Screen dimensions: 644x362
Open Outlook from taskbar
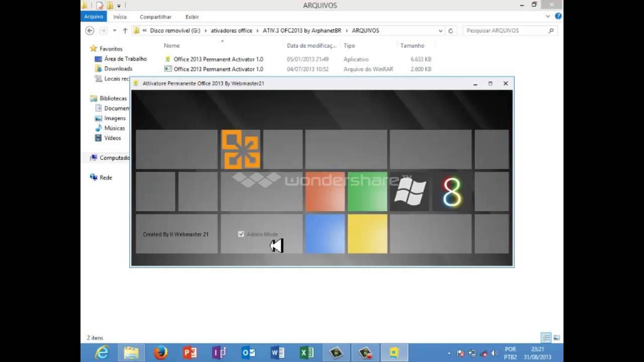tap(248, 353)
